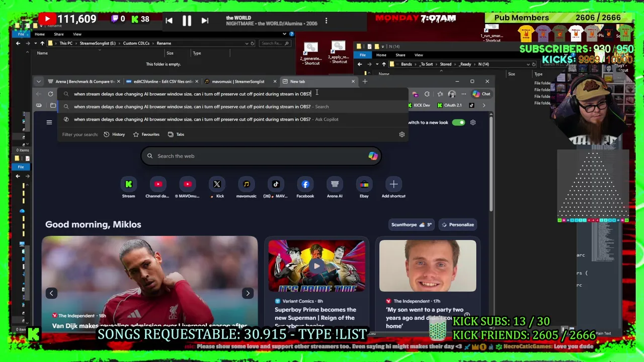The image size is (644, 362).
Task: Pause the playing song
Action: (x=187, y=21)
